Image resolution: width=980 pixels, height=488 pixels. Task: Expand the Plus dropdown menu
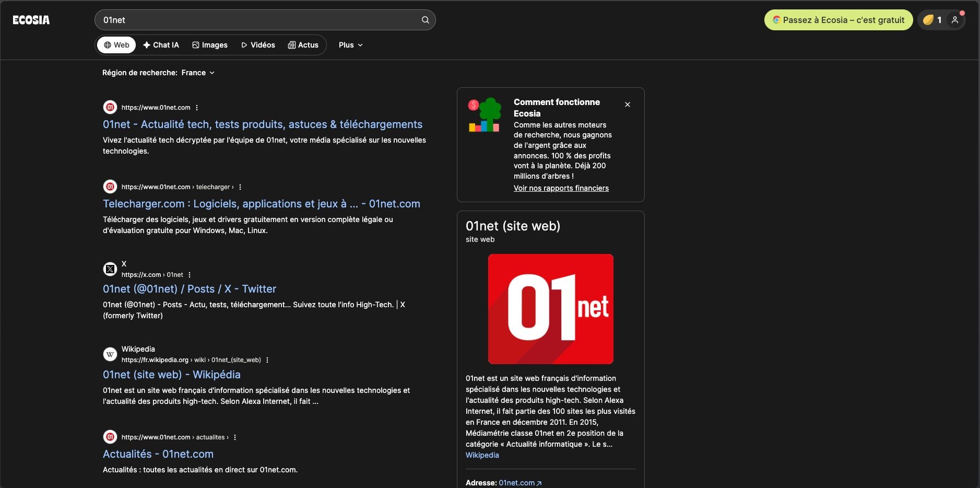[351, 45]
